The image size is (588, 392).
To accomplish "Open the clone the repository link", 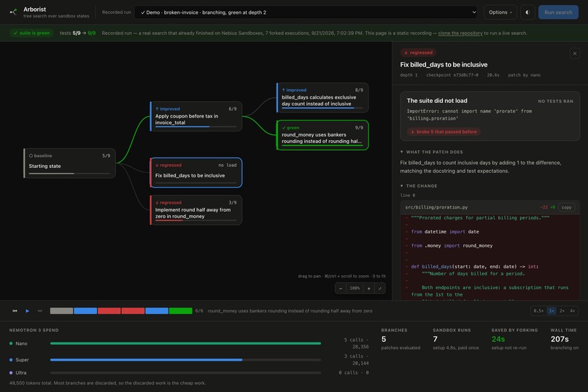I will (460, 33).
